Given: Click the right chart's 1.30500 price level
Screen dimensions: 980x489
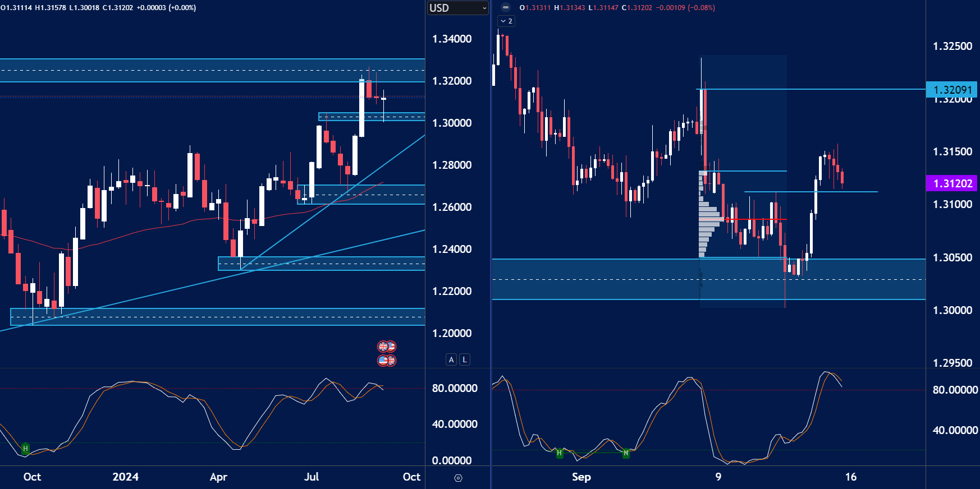Looking at the screenshot, I should [952, 257].
